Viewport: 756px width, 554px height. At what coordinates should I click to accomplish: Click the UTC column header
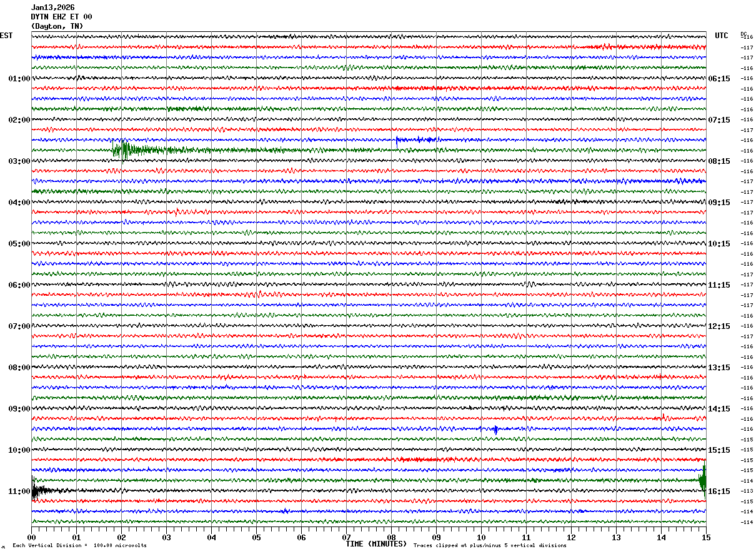(722, 36)
